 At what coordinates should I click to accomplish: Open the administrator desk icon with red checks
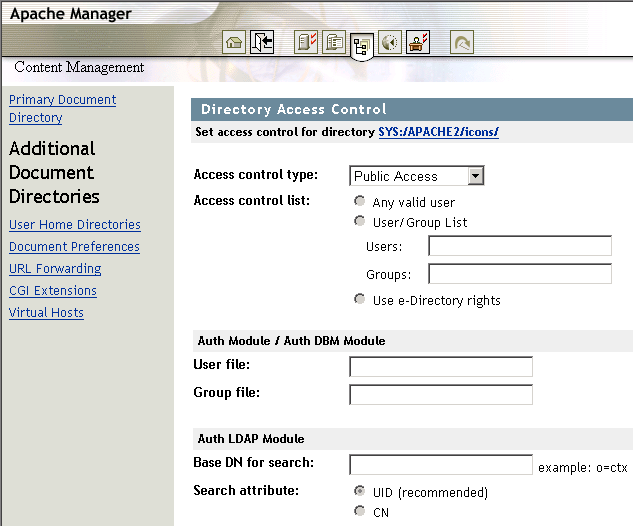pos(417,42)
